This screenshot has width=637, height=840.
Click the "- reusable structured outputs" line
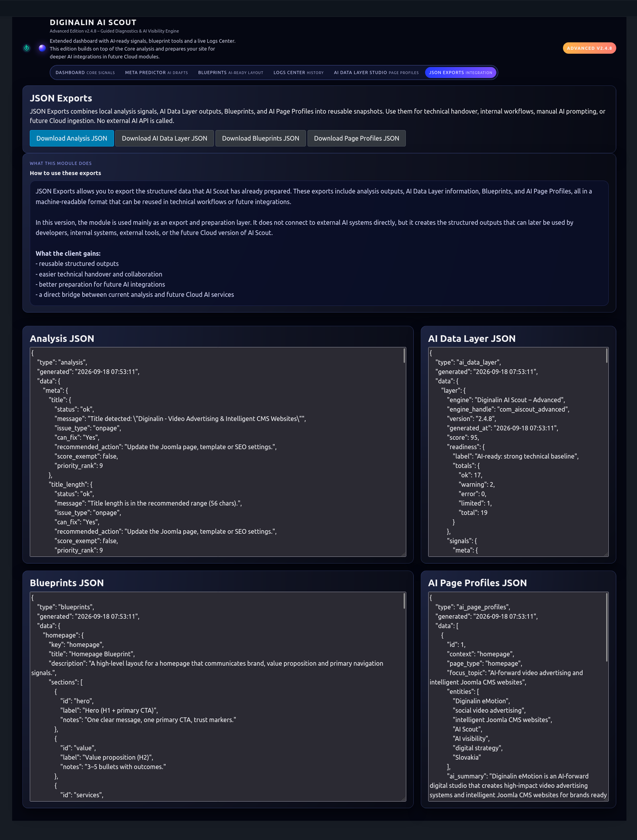point(77,264)
